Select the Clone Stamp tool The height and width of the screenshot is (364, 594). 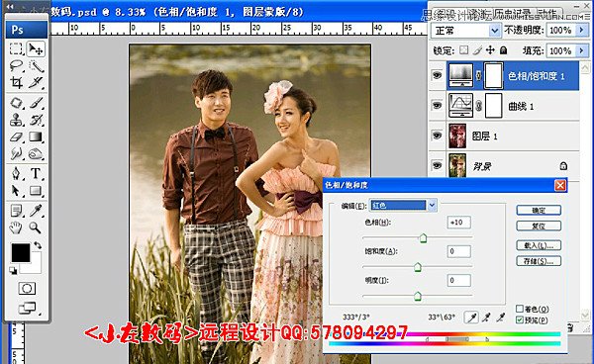coord(16,120)
